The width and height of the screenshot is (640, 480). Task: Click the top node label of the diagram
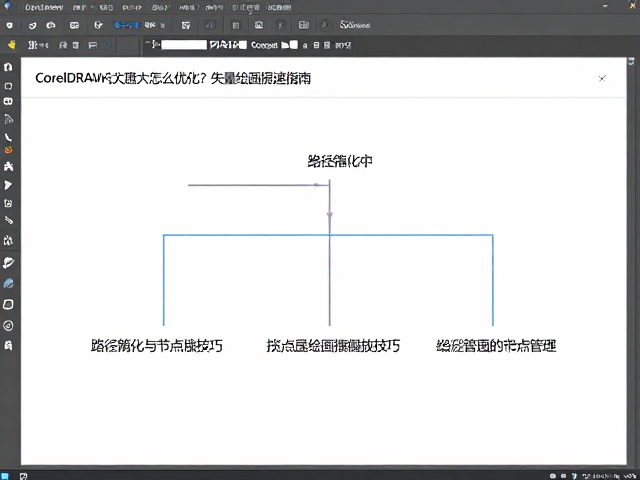(x=340, y=161)
